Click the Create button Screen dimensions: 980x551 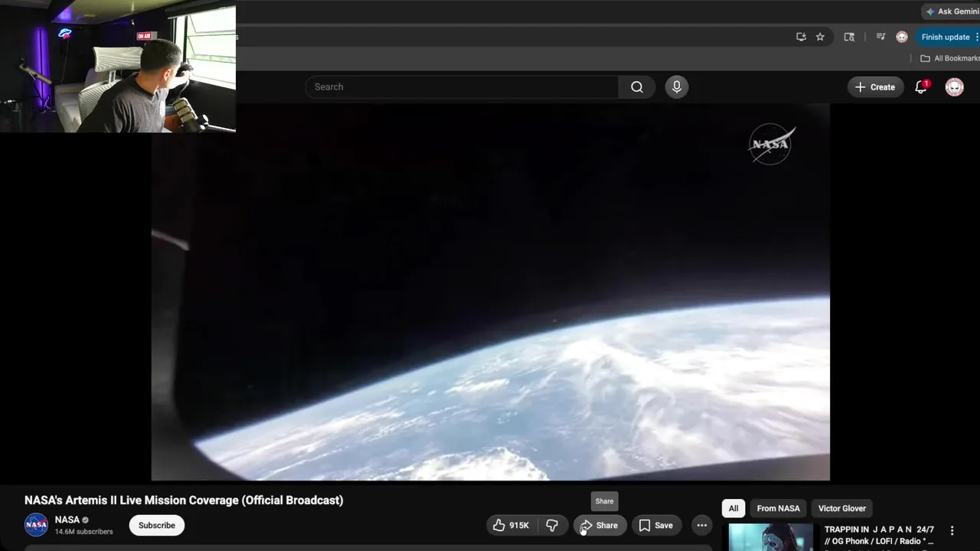click(875, 87)
